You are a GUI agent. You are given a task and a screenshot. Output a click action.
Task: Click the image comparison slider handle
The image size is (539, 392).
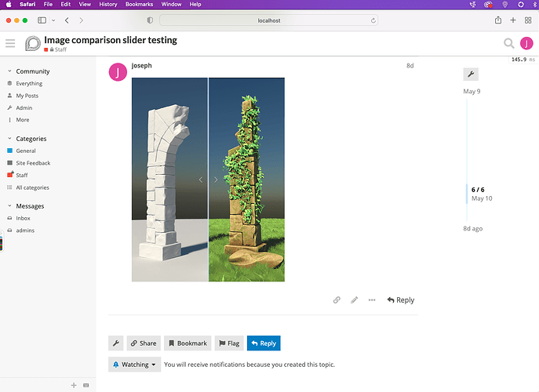click(209, 180)
